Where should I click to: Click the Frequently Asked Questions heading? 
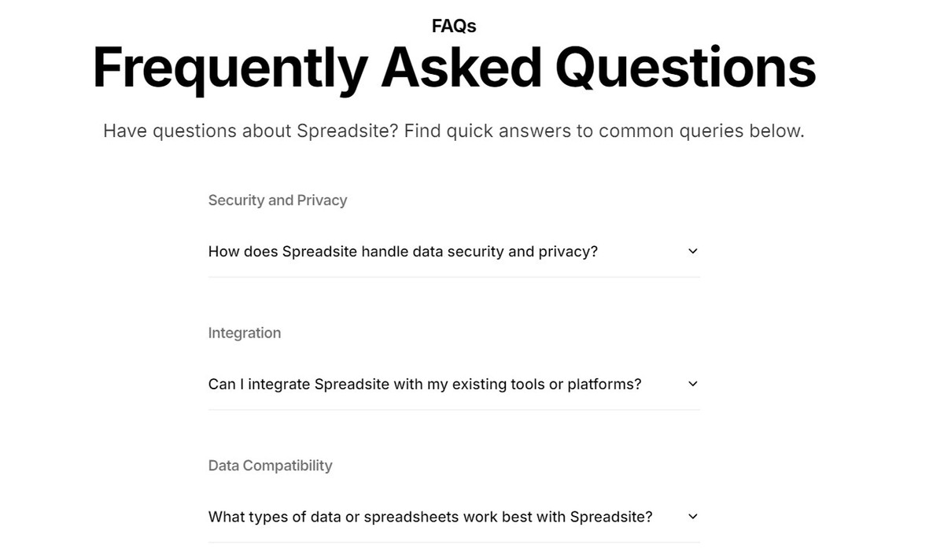[454, 68]
